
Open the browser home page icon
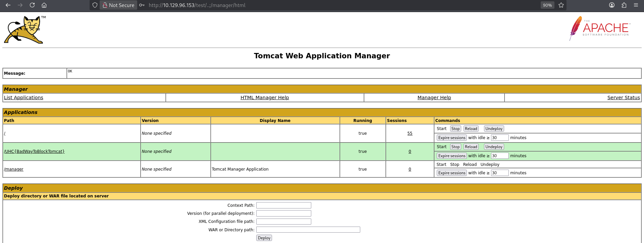tap(44, 5)
